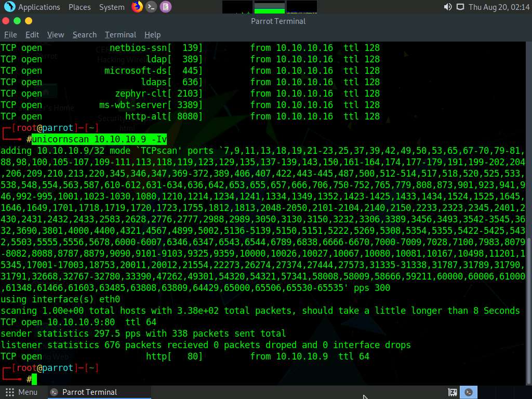
Task: Click the highlighted 'unicornscan 10.10.10.9 -Iv' command
Action: 99,139
